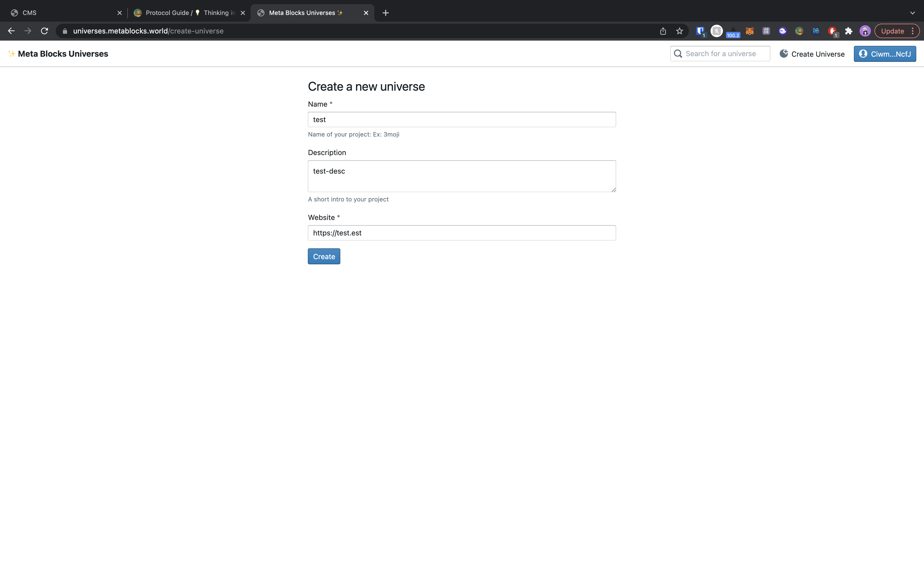Screen dimensions: 924x577
Task: Click the Phantom wallet ghost extension icon
Action: pyautogui.click(x=783, y=31)
